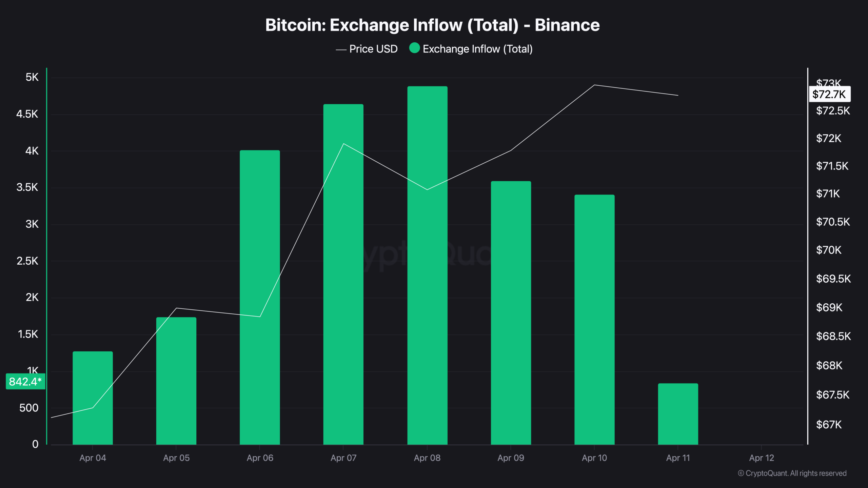
Task: Click the Apr 07 x-axis date label
Action: (x=343, y=458)
